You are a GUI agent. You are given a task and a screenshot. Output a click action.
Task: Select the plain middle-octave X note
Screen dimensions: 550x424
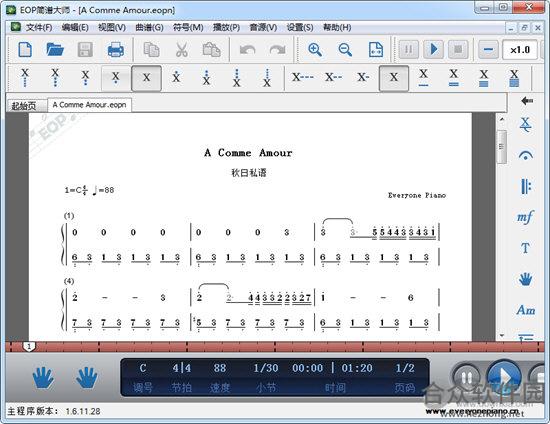(146, 78)
